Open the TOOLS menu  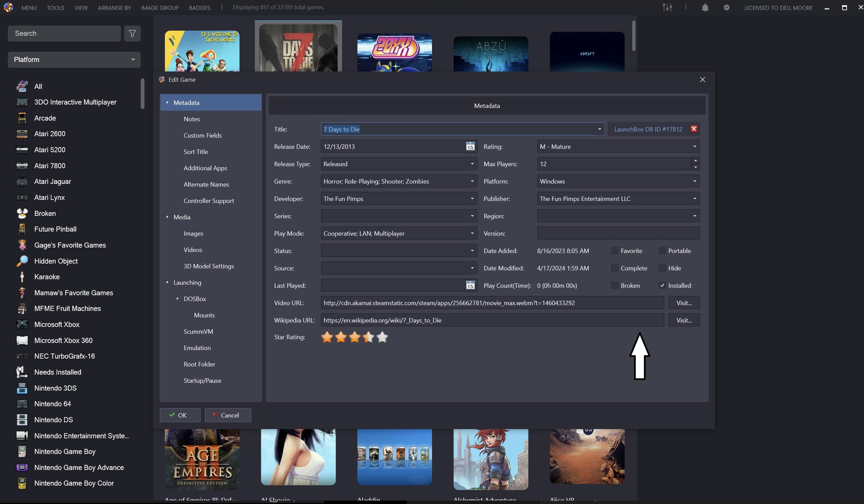coord(56,7)
